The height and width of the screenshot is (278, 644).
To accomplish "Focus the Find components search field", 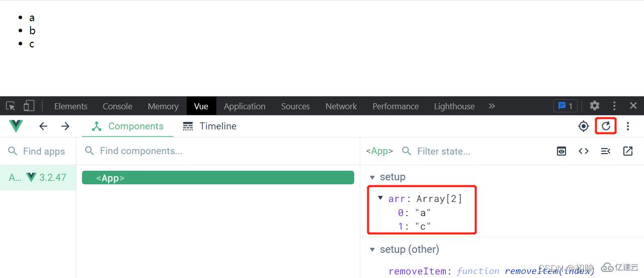I will click(x=218, y=151).
